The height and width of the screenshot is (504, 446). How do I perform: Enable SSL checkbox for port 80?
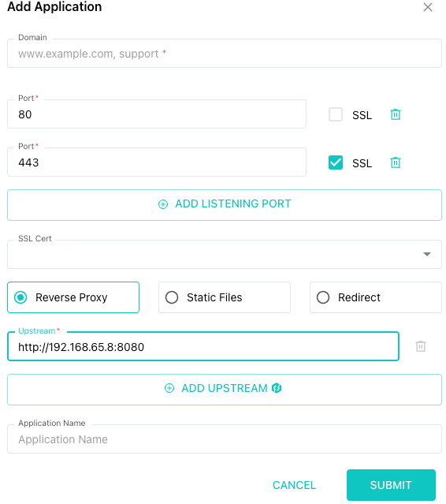click(336, 114)
